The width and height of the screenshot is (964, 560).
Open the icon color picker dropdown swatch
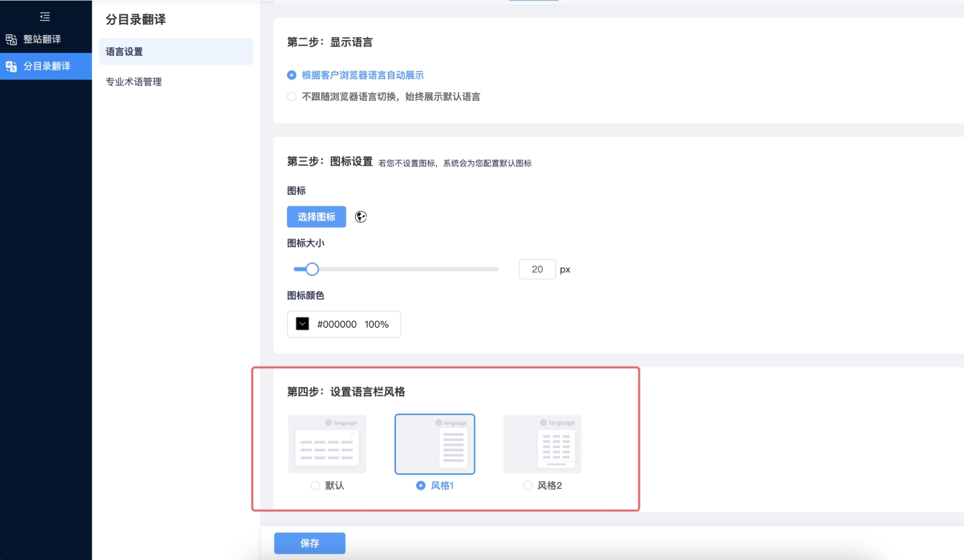click(x=303, y=324)
